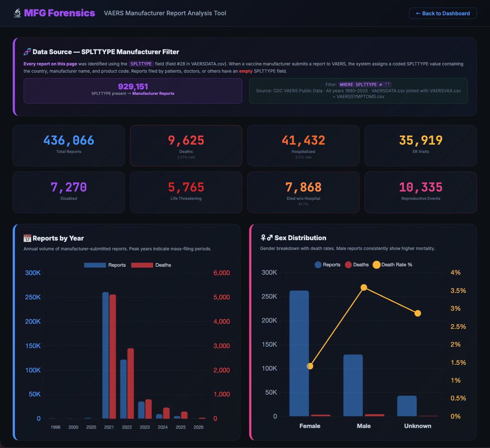Click the red Deaths legend circle in Sex Distribution

click(348, 265)
